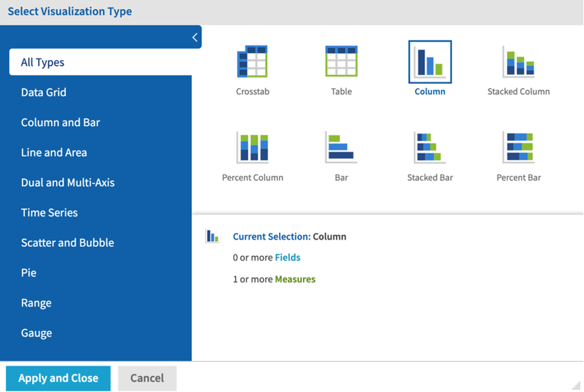Pick the Percent Bar chart icon
This screenshot has height=392, width=584.
click(x=518, y=147)
